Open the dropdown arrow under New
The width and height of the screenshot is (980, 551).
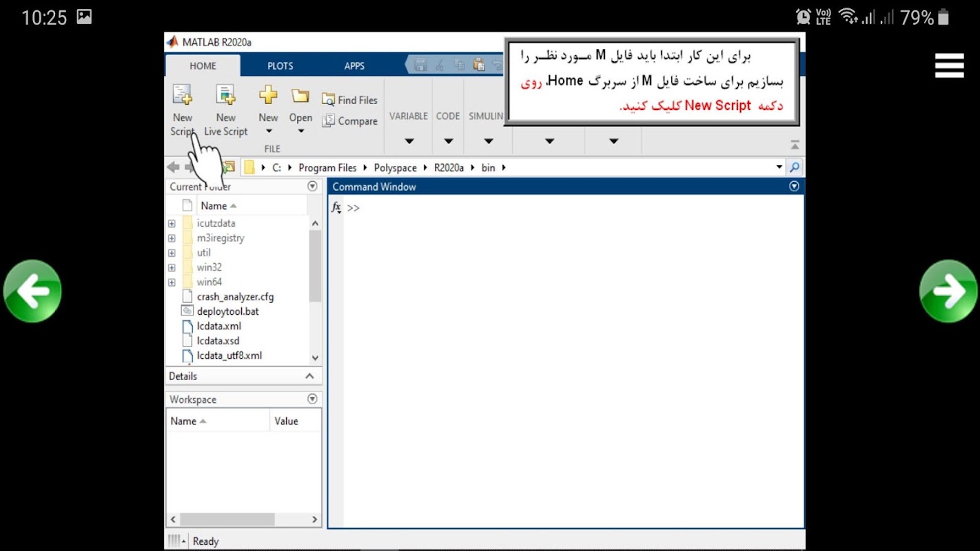[x=269, y=131]
